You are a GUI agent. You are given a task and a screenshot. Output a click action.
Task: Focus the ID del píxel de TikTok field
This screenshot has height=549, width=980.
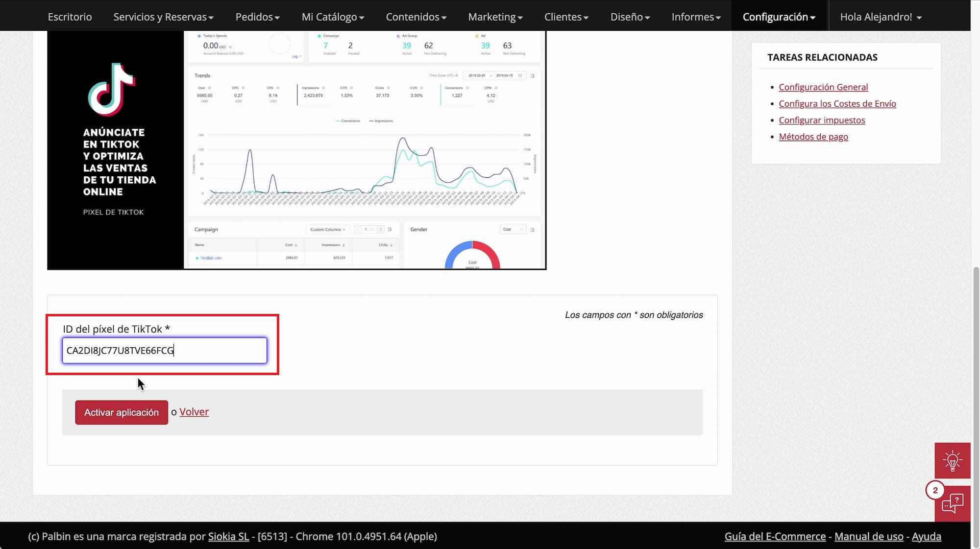point(165,350)
